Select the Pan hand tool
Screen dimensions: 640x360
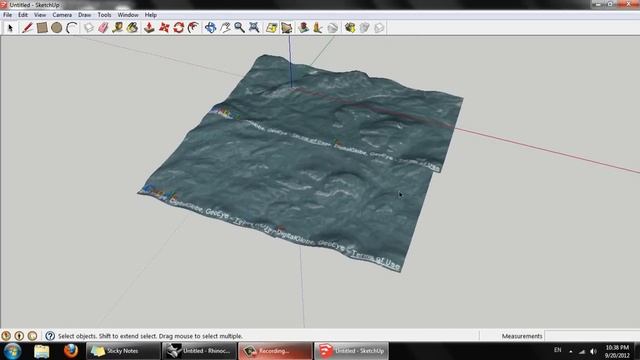(225, 28)
